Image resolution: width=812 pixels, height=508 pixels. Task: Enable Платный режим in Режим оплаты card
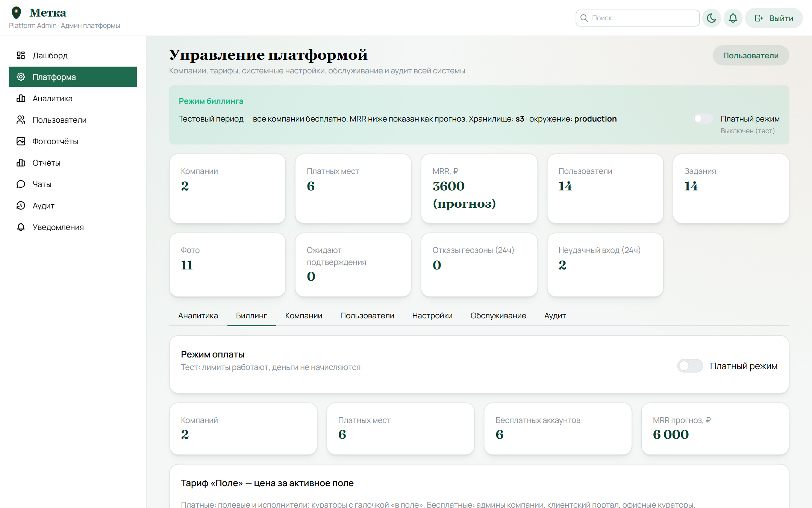click(690, 366)
